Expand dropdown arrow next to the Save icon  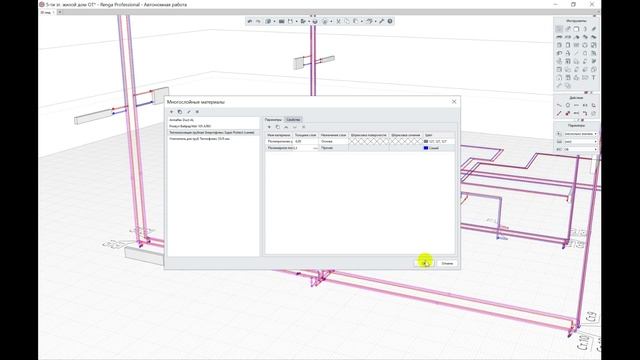click(297, 22)
